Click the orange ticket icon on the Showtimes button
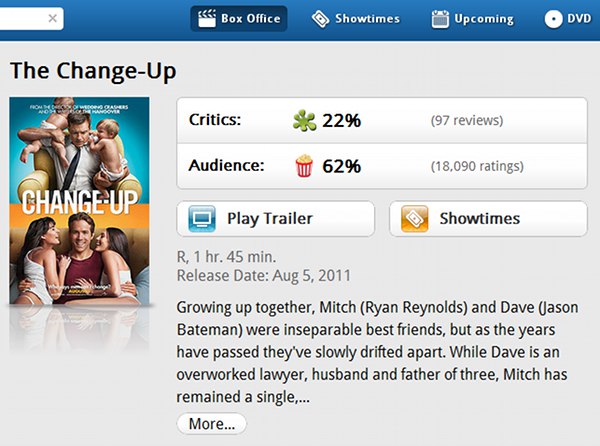 click(x=415, y=219)
